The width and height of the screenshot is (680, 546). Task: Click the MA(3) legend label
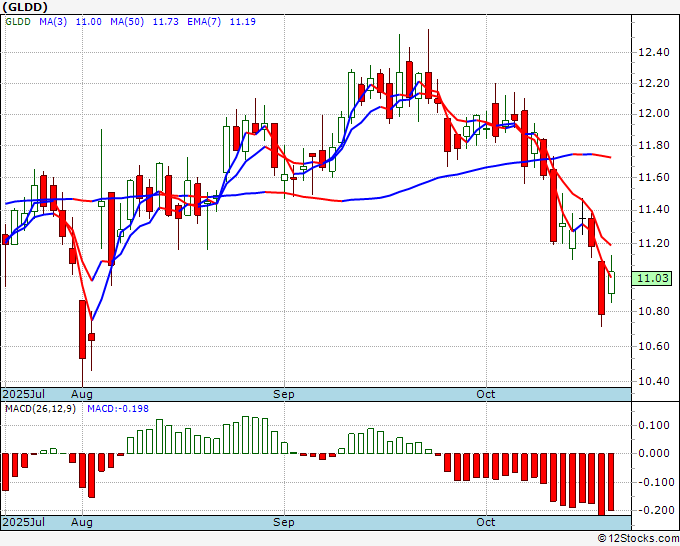pos(53,22)
